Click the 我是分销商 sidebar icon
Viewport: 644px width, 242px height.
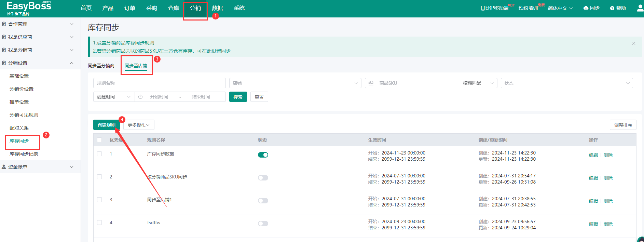[4, 50]
